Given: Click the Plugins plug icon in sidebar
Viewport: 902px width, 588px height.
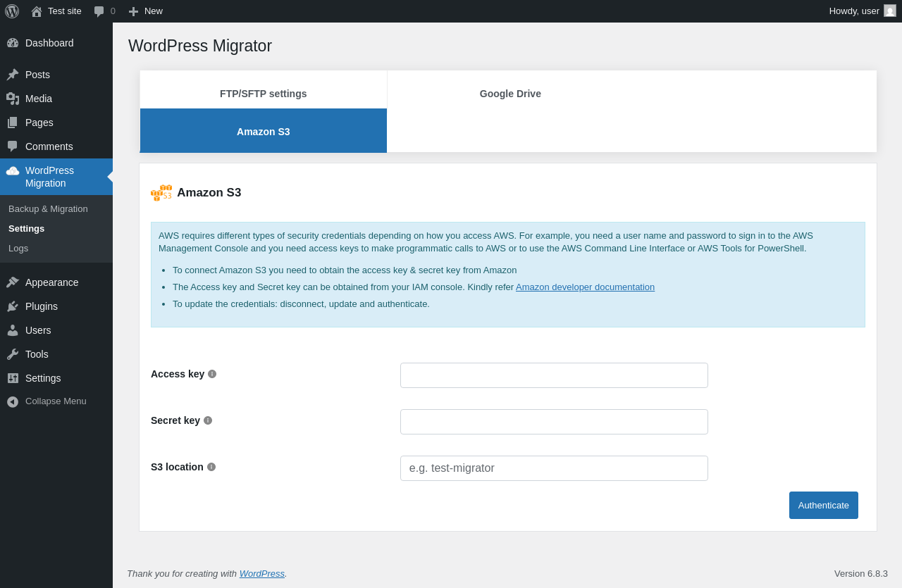Looking at the screenshot, I should [13, 306].
